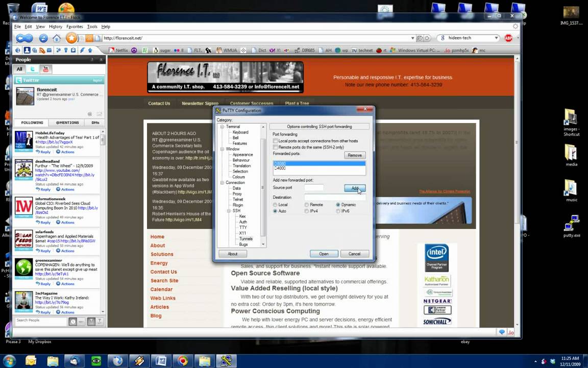The width and height of the screenshot is (588, 368).
Task: Click the About button in PuTTY
Action: [233, 254]
